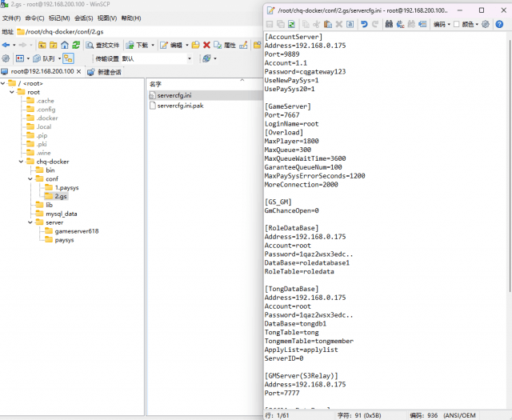
Task: Open the 命令(C) menu
Action: point(35,18)
